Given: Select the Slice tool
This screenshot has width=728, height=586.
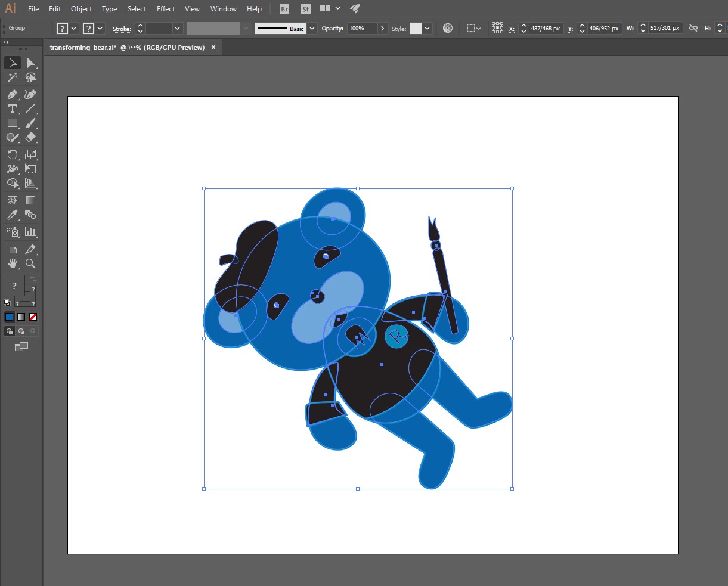Looking at the screenshot, I should tap(31, 249).
